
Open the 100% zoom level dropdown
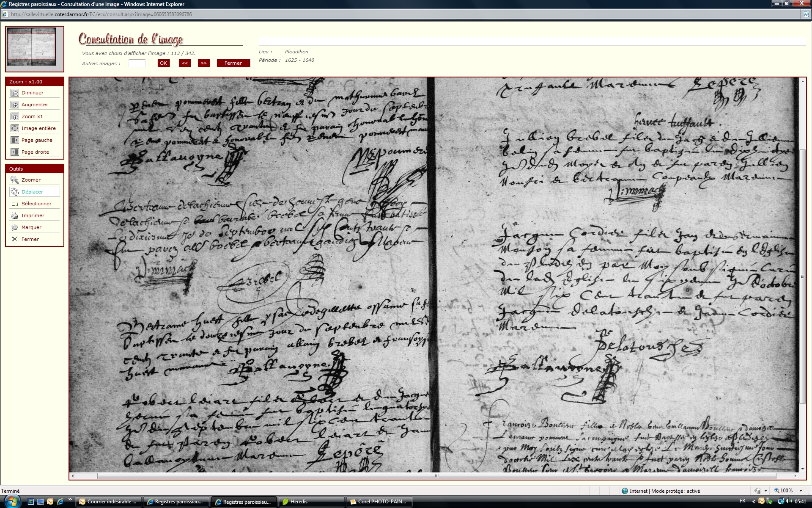[801, 491]
